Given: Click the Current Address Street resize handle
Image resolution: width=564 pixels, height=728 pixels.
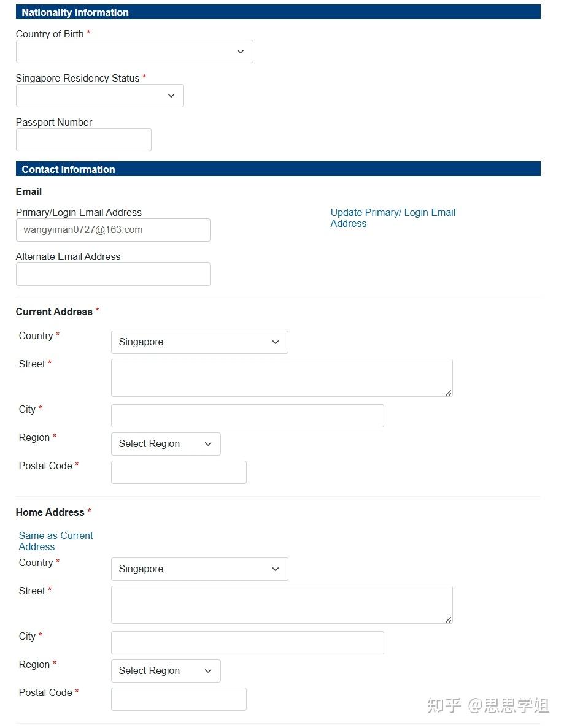Looking at the screenshot, I should click(x=449, y=393).
